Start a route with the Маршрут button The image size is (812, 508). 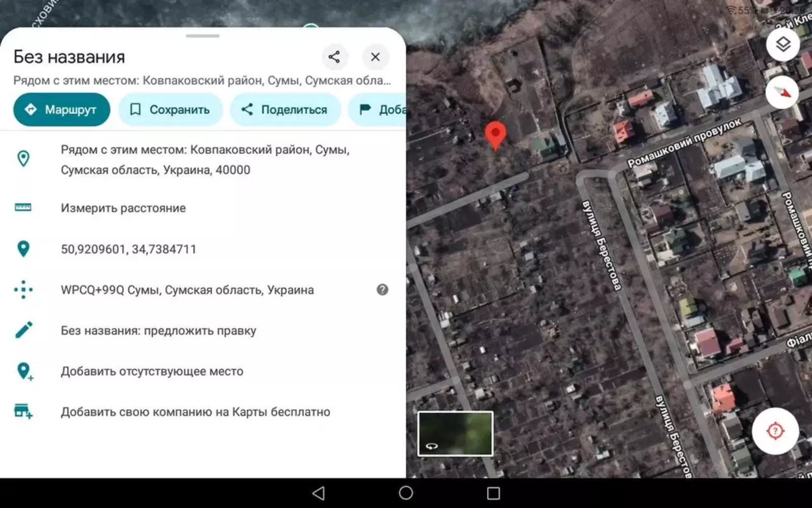pyautogui.click(x=61, y=109)
